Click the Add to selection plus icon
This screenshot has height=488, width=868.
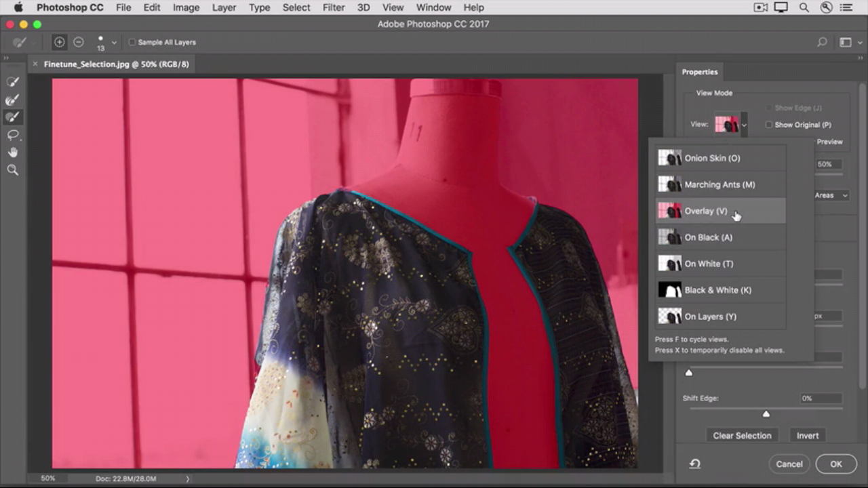pyautogui.click(x=60, y=42)
